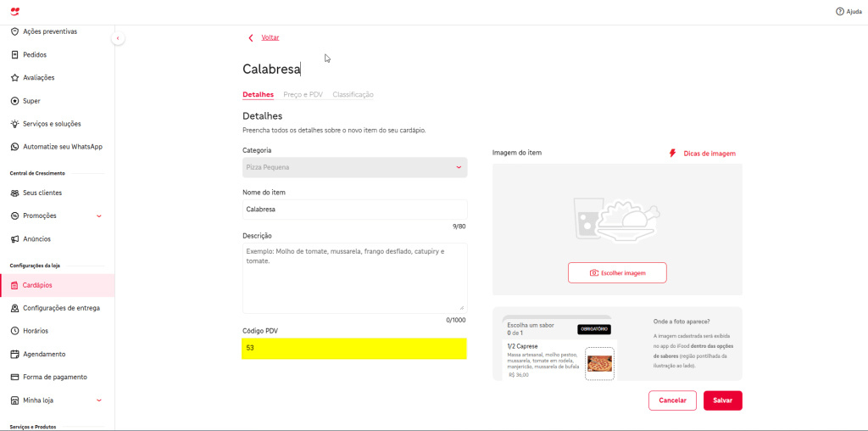Click the yellow Código PDV field

(354, 349)
